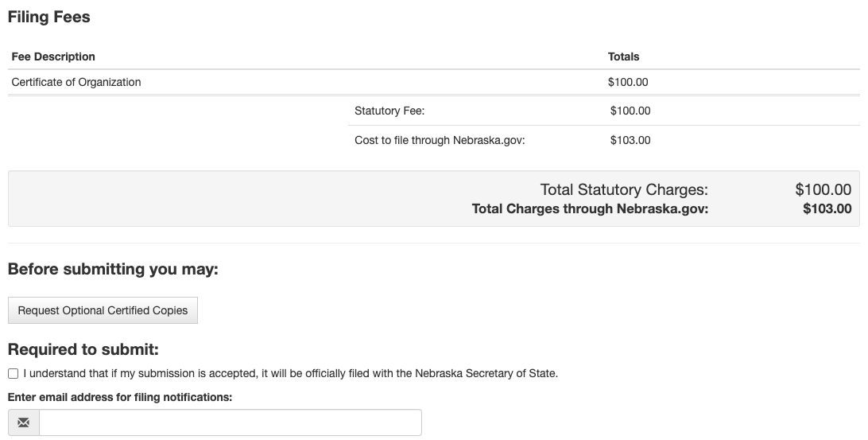Click the Totals column header
The height and width of the screenshot is (440, 868).
tap(623, 56)
